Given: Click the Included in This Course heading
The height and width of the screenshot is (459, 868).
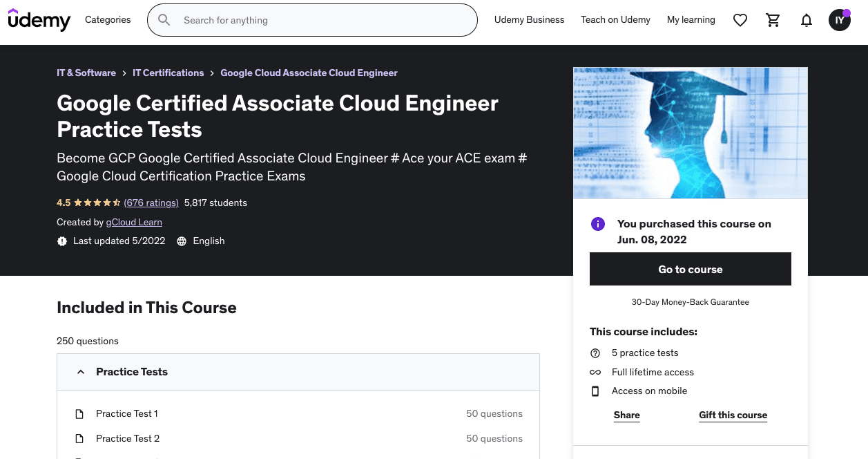Looking at the screenshot, I should coord(146,308).
